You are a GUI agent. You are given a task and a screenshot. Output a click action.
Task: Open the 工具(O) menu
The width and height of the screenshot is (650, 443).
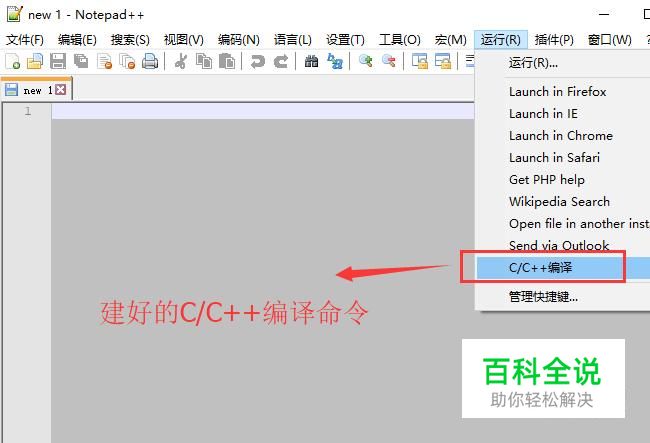pos(400,40)
